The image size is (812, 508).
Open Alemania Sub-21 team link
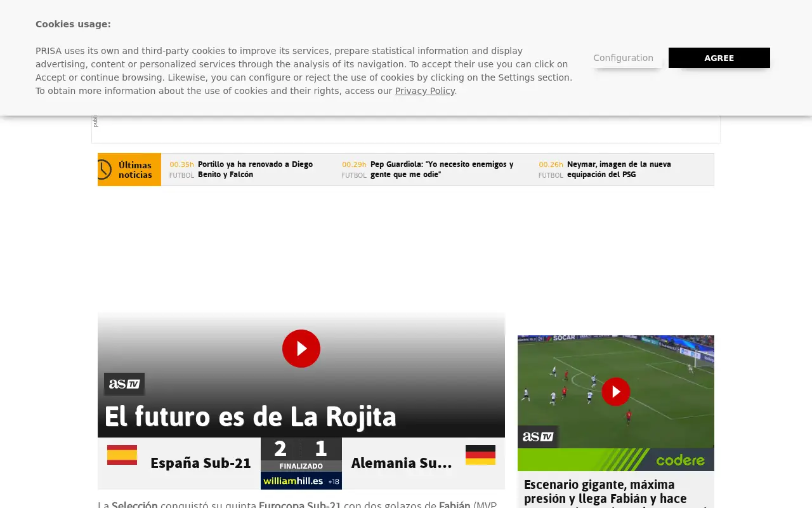pyautogui.click(x=402, y=464)
